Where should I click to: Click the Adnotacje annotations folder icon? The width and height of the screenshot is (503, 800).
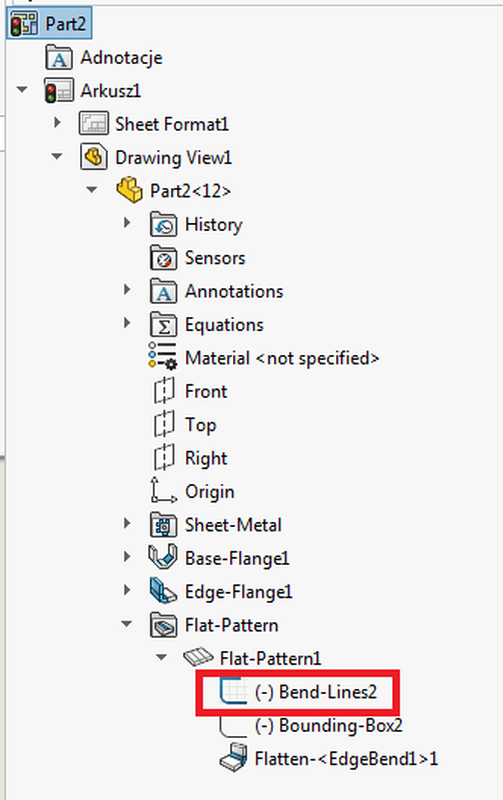pyautogui.click(x=59, y=57)
